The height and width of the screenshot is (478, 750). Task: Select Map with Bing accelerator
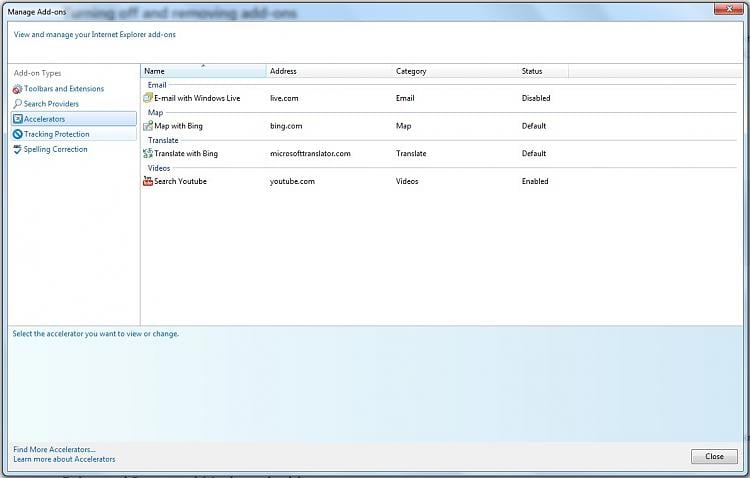178,126
